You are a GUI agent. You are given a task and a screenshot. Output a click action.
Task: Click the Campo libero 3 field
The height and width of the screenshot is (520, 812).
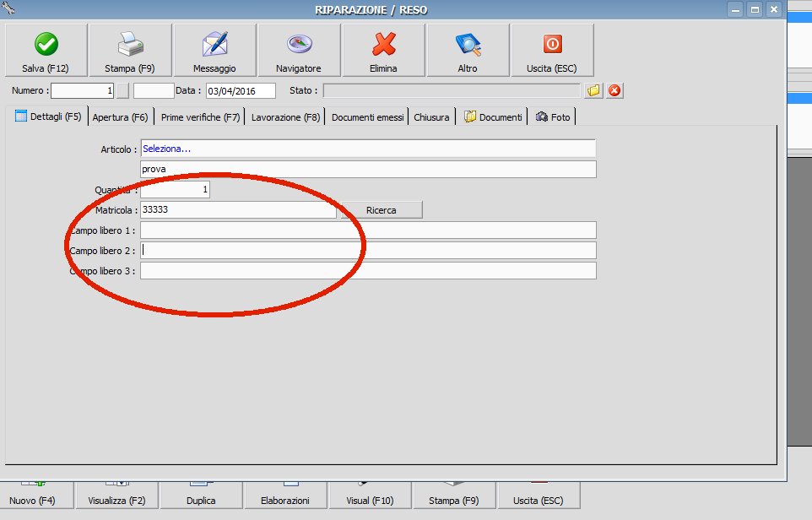pos(368,270)
